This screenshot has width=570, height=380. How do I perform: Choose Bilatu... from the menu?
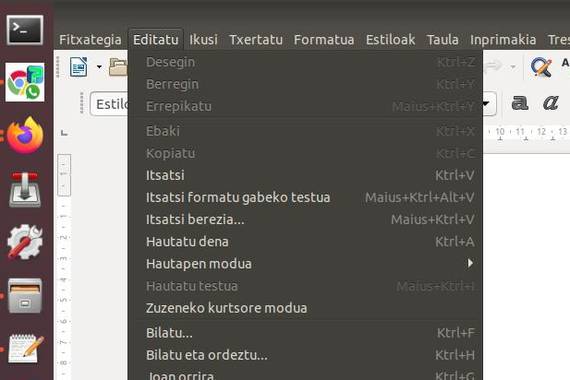[305, 333]
